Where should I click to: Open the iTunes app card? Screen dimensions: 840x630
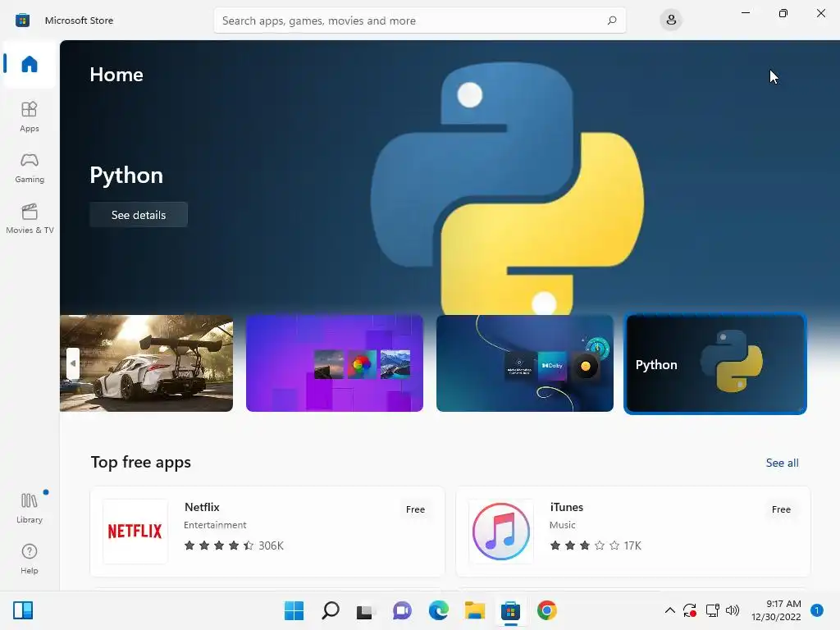632,532
